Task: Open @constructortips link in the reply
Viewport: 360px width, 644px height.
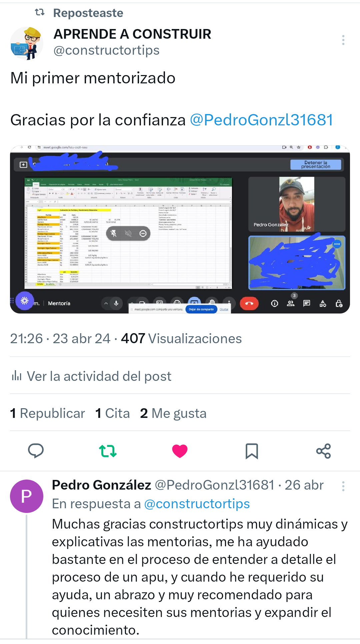Action: [x=197, y=504]
